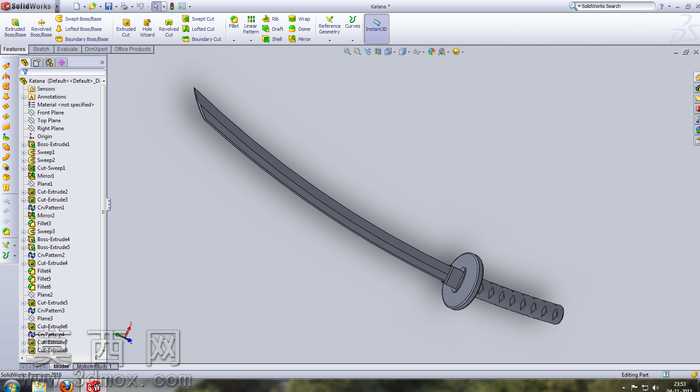Select Fillet4 feature in tree
The height and width of the screenshot is (392, 700).
[x=40, y=271]
